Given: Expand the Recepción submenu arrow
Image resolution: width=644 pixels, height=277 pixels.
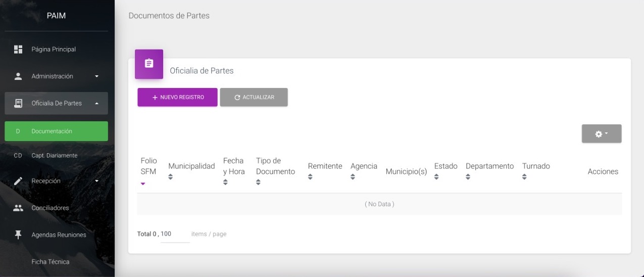Looking at the screenshot, I should [x=97, y=181].
